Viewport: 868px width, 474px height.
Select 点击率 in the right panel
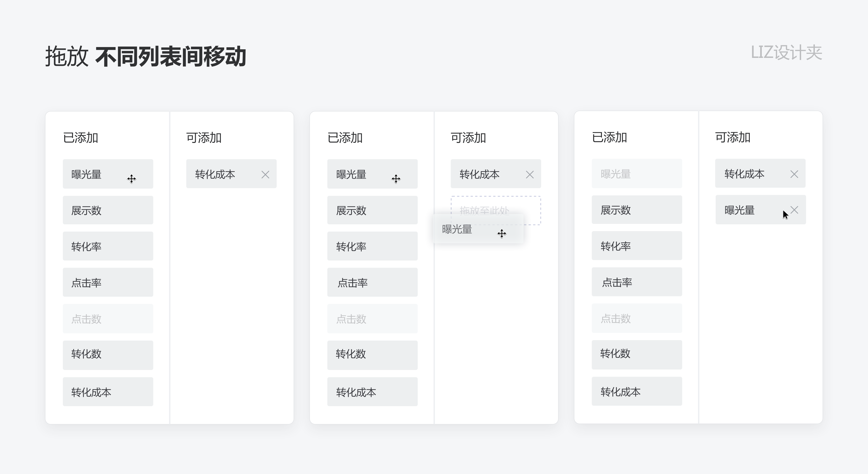pos(637,282)
